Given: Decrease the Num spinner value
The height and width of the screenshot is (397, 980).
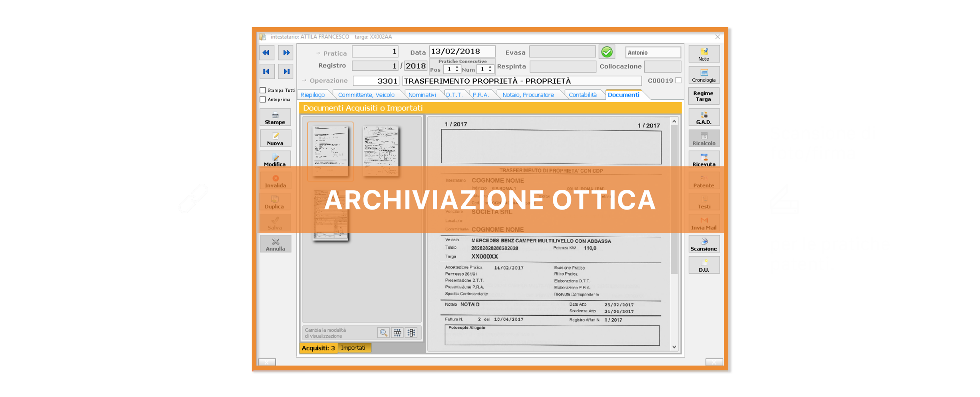Looking at the screenshot, I should click(490, 71).
